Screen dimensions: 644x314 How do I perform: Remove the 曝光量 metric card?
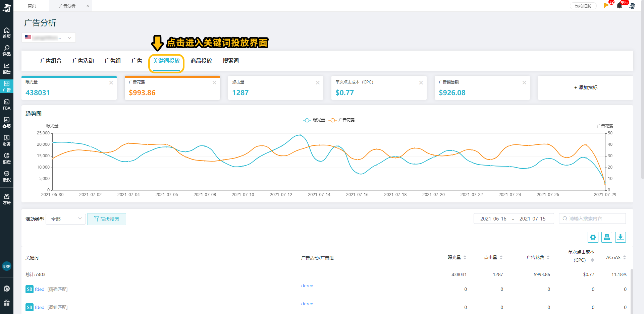[x=111, y=83]
